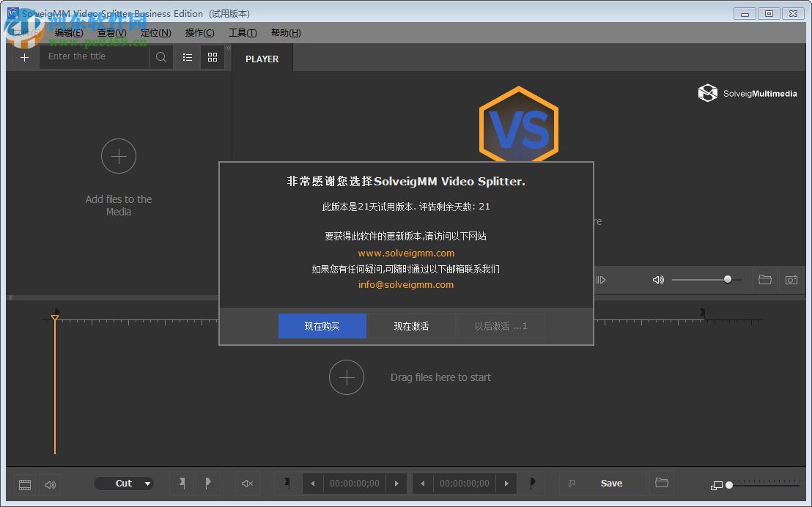Switch media library to grid view
Image resolution: width=812 pixels, height=507 pixels.
212,56
